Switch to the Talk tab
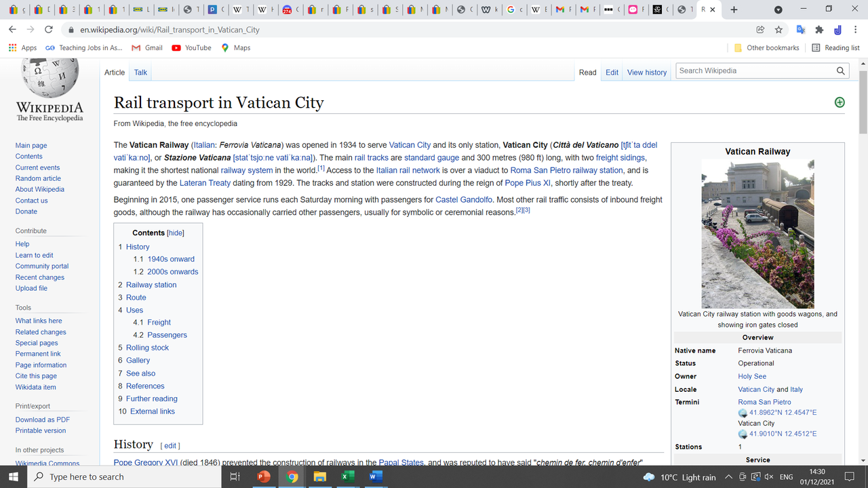This screenshot has width=868, height=488. (x=140, y=73)
